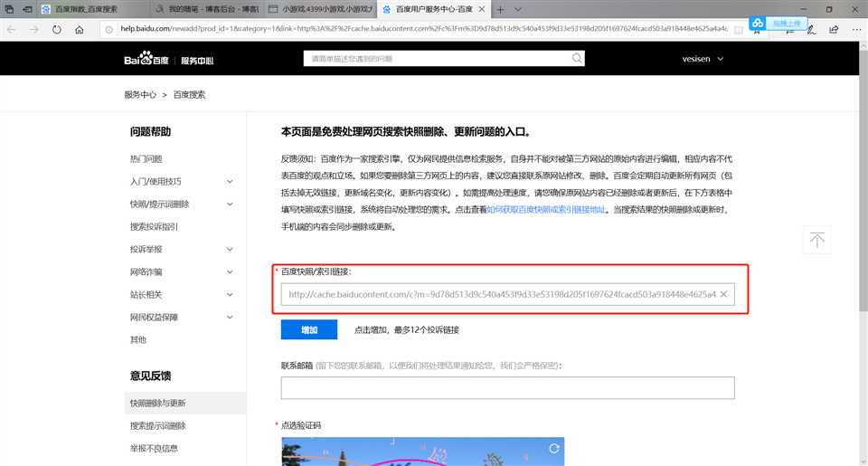The height and width of the screenshot is (466, 868).
Task: Click the 联系邮箱 input field
Action: pyautogui.click(x=507, y=388)
